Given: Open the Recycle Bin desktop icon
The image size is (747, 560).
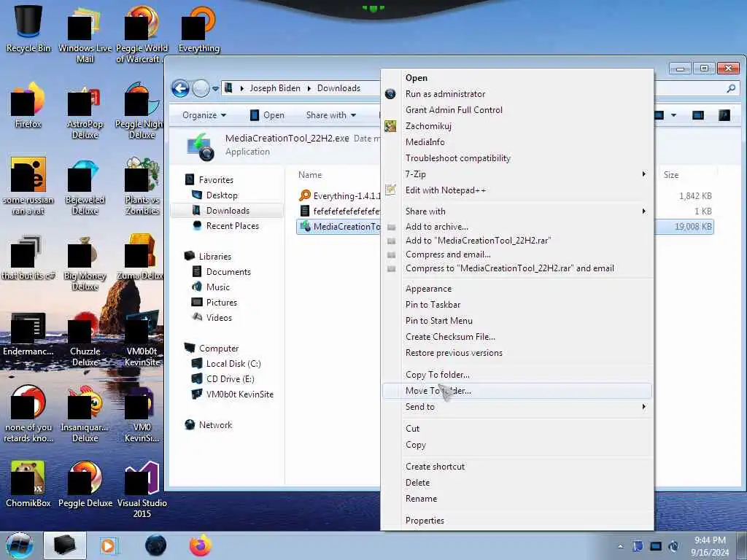Looking at the screenshot, I should 28,28.
